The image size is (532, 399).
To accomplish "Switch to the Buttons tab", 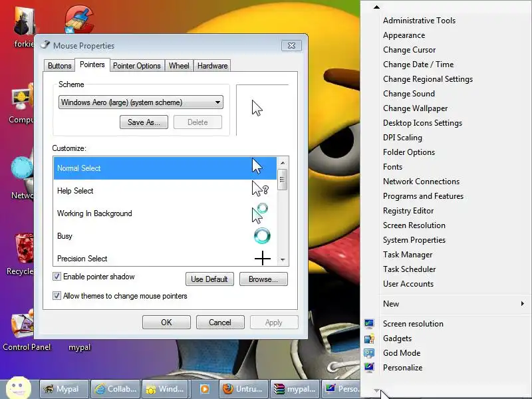I will [x=60, y=66].
